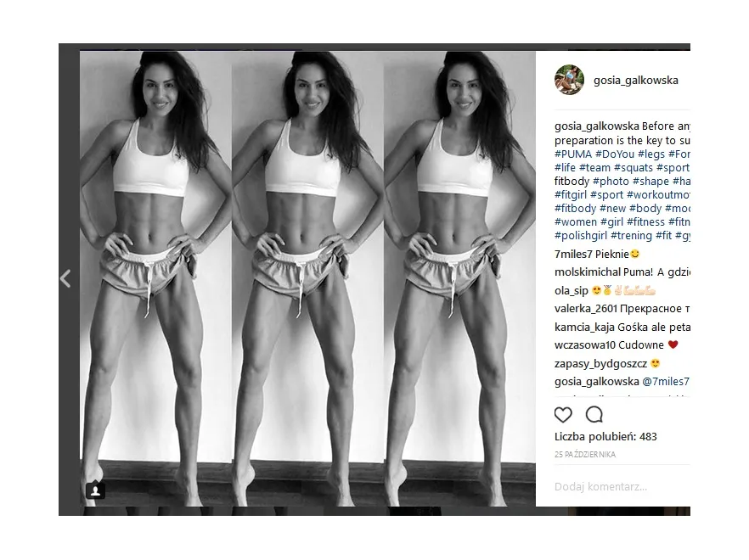Image resolution: width=749 pixels, height=560 pixels.
Task: Open the #fitgirl hashtag
Action: (571, 195)
